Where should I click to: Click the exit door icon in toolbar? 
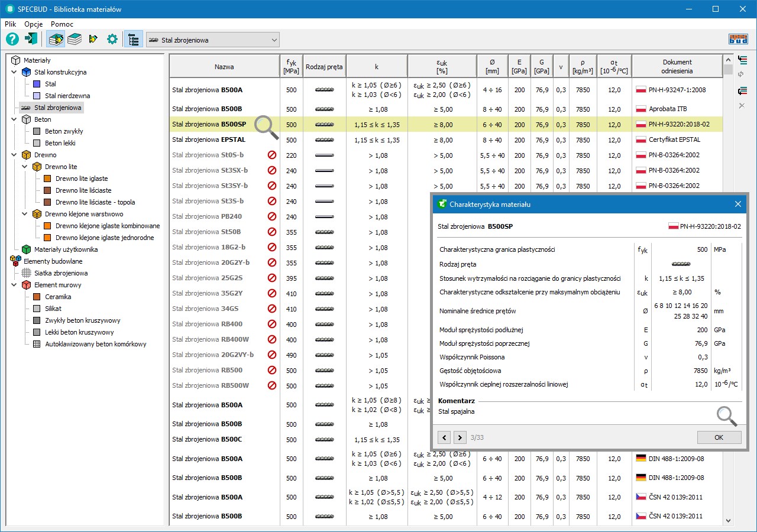31,40
